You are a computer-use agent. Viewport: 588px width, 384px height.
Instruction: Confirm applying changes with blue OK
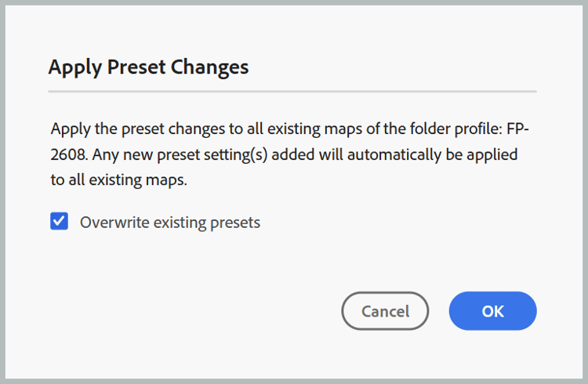(492, 311)
